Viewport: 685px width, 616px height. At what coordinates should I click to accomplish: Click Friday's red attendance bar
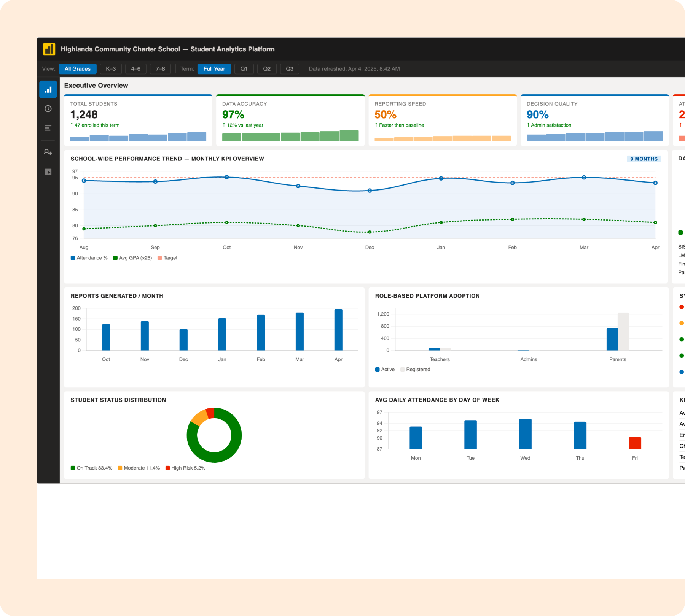tap(634, 443)
